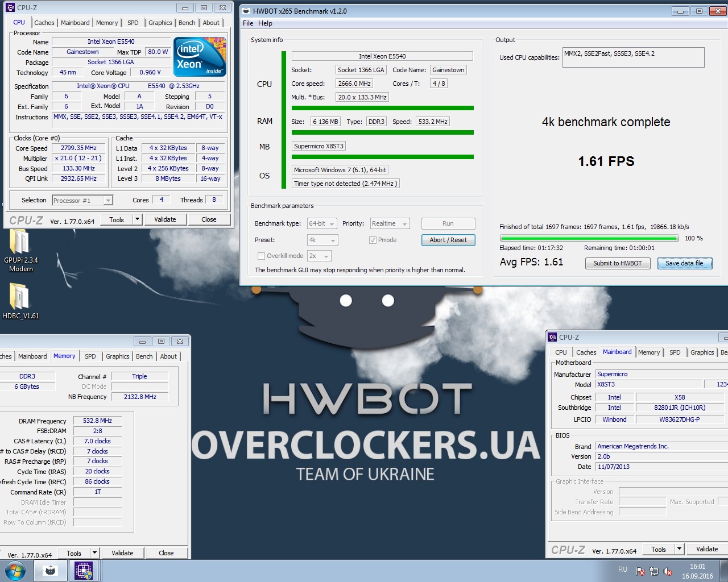Open the Priority Realtime dropdown

[x=390, y=223]
